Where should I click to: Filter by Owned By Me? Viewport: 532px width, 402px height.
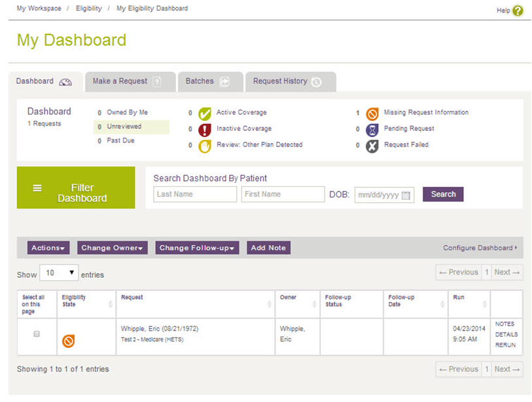(127, 112)
